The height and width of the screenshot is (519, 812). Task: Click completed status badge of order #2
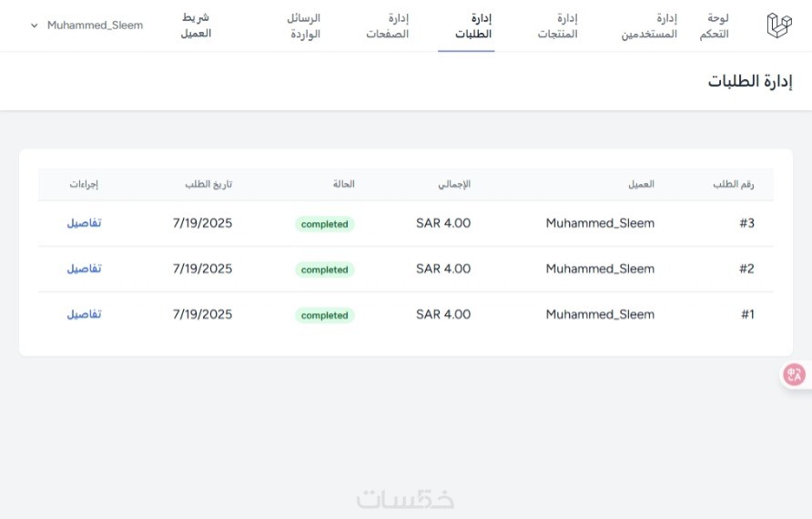click(x=324, y=270)
